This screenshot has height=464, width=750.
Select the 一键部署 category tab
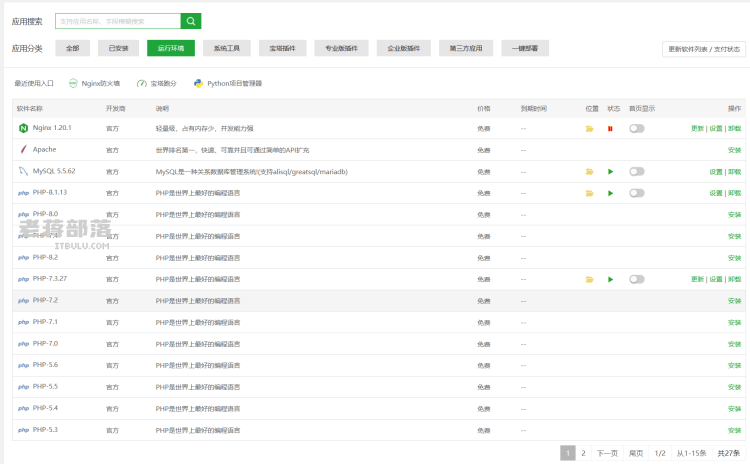pyautogui.click(x=525, y=48)
